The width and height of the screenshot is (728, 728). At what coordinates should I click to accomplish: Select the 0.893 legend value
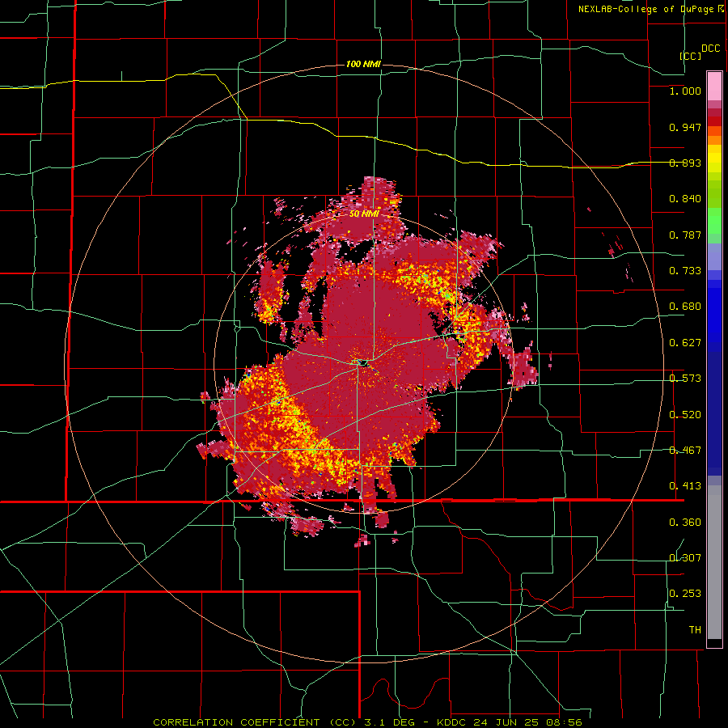[x=685, y=163]
